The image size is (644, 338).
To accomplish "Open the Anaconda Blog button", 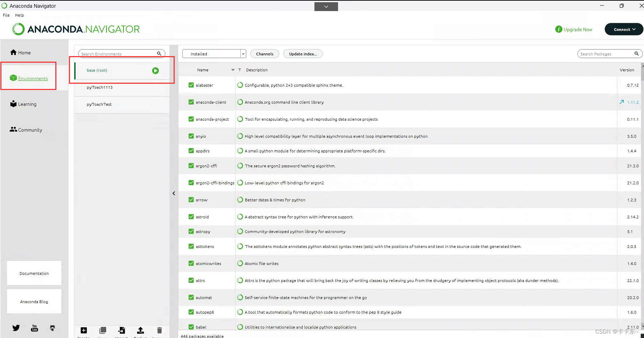I will pyautogui.click(x=34, y=301).
